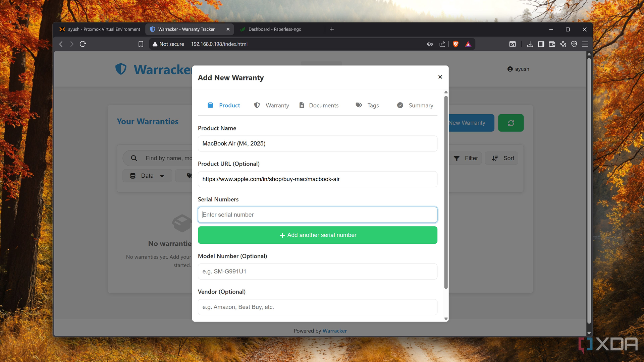The width and height of the screenshot is (644, 362).
Task: Click the browser back button
Action: click(61, 44)
